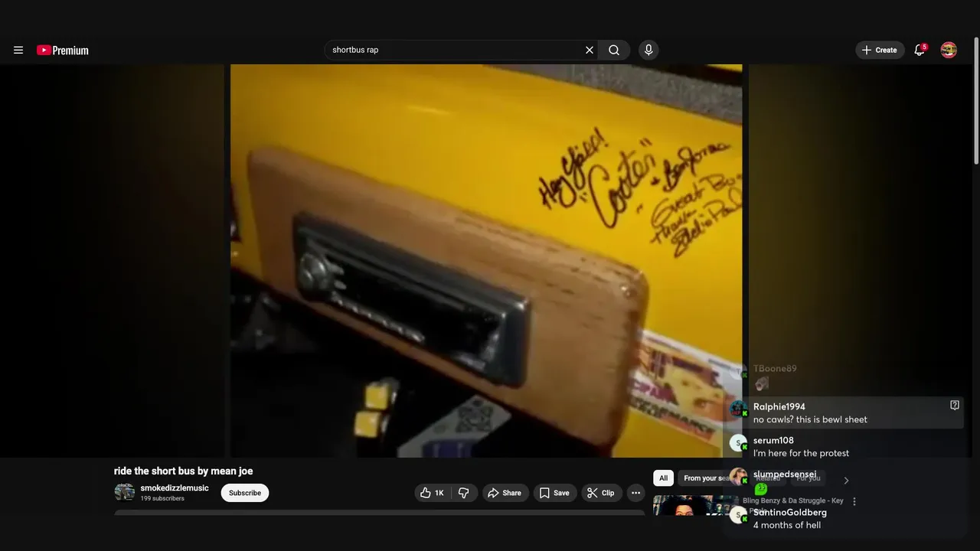Click the page vertical scrollbar
This screenshot has width=980, height=551.
tap(975, 99)
